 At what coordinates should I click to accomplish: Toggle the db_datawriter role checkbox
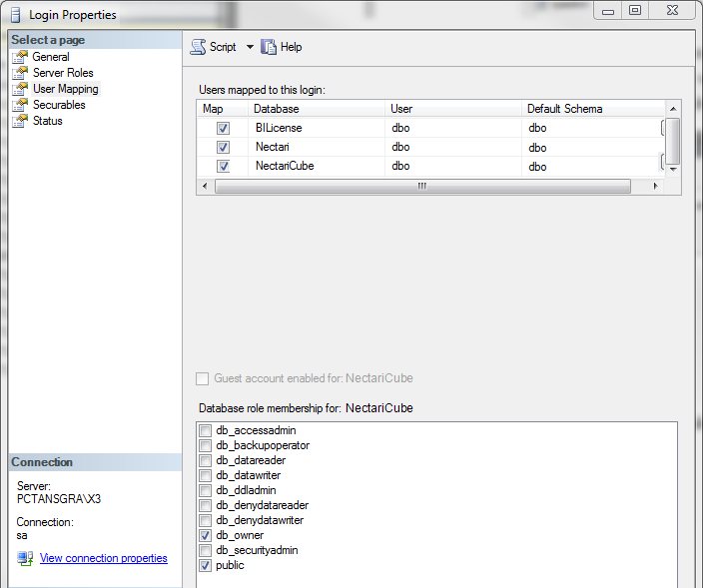(205, 475)
